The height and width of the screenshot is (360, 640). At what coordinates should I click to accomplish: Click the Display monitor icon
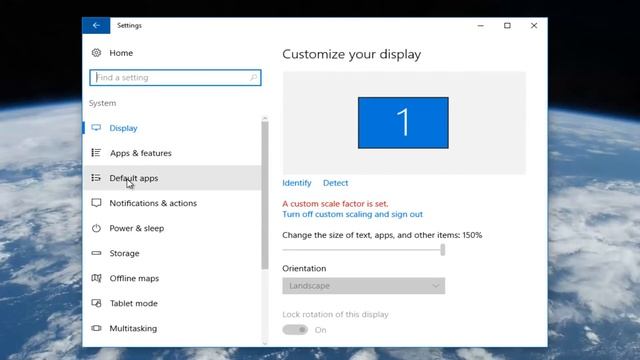[x=96, y=128]
